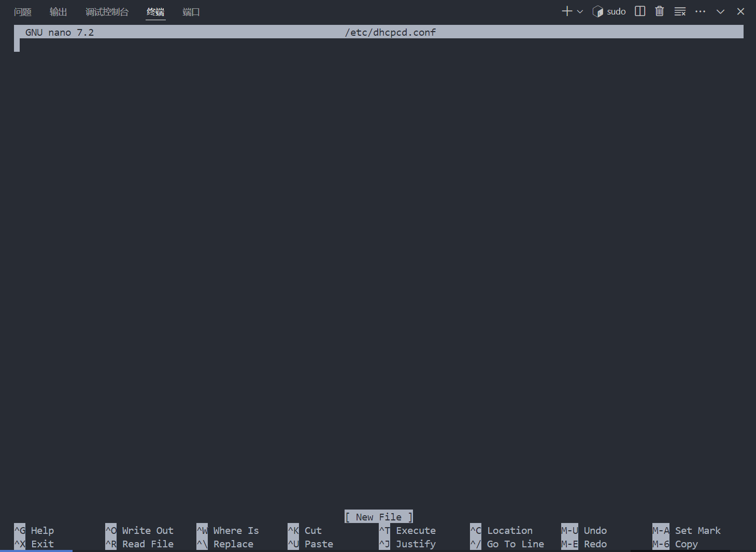
Task: Click the M-E Redo shortcut
Action: [584, 544]
